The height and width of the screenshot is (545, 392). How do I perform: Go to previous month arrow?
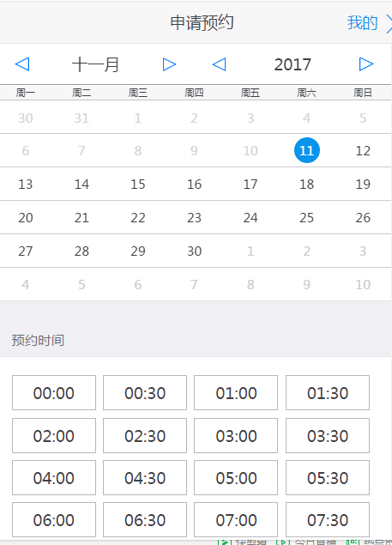click(x=22, y=64)
